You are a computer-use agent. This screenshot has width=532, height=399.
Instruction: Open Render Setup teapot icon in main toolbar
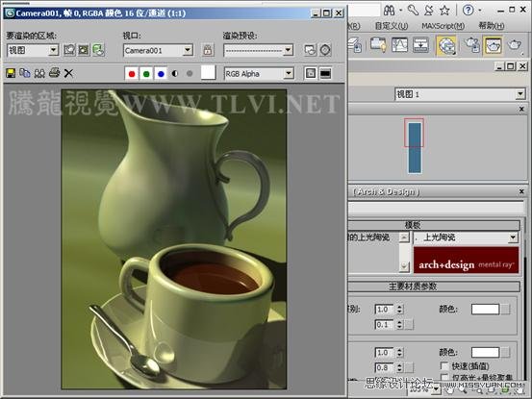pyautogui.click(x=472, y=45)
